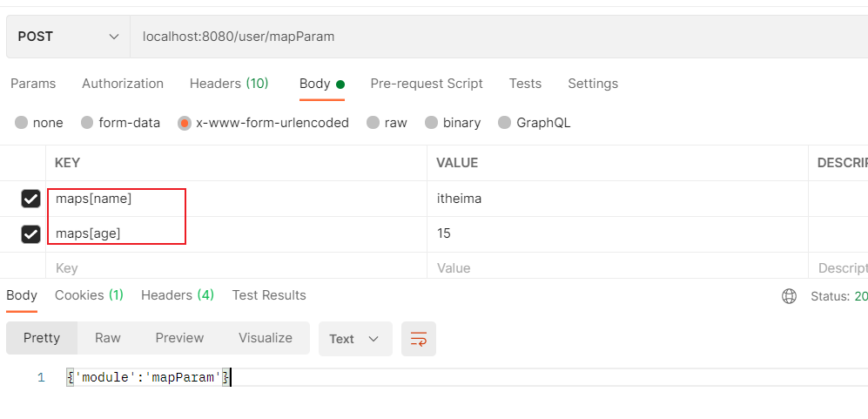This screenshot has width=868, height=419.
Task: Click the request URL input field
Action: [496, 37]
